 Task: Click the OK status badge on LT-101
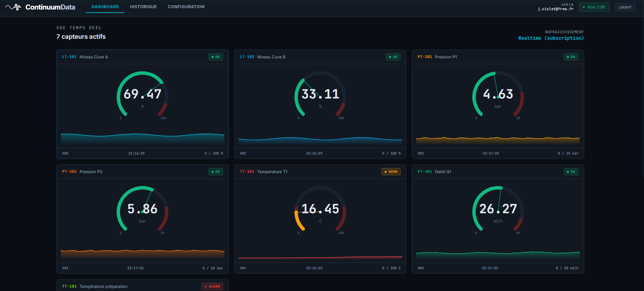point(216,57)
